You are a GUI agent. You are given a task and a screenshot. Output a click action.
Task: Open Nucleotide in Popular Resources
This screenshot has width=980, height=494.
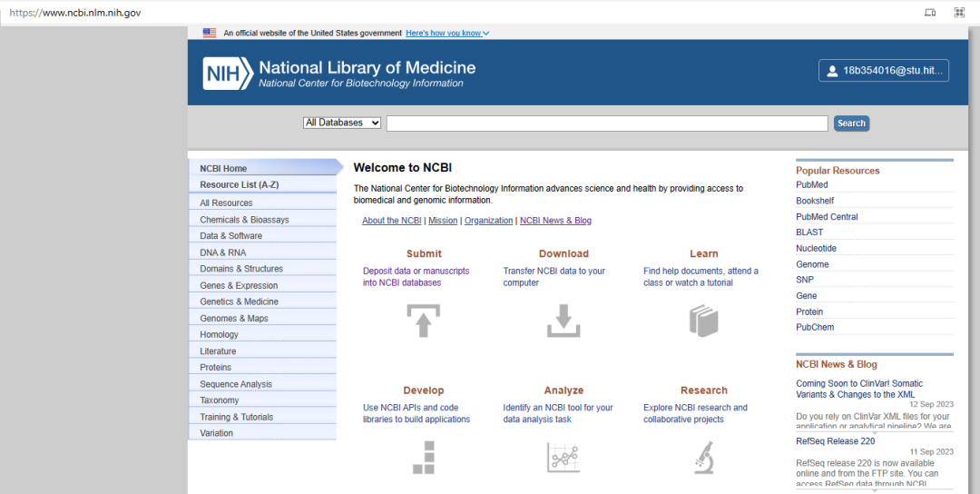[817, 248]
